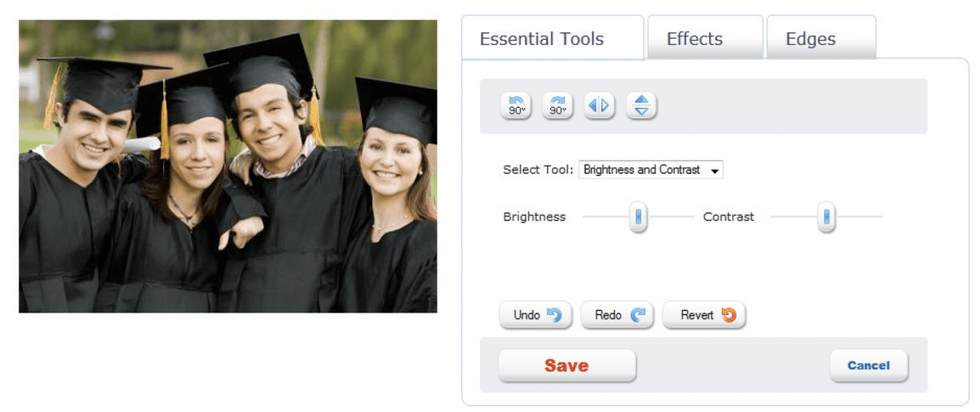Image resolution: width=980 pixels, height=412 pixels.
Task: Revert the photo to original
Action: point(704,315)
